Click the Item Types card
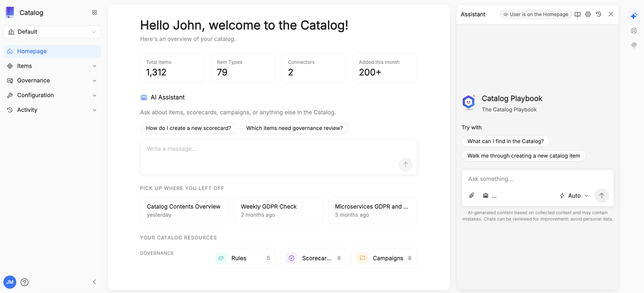Image resolution: width=644 pixels, height=293 pixels. pos(243,68)
